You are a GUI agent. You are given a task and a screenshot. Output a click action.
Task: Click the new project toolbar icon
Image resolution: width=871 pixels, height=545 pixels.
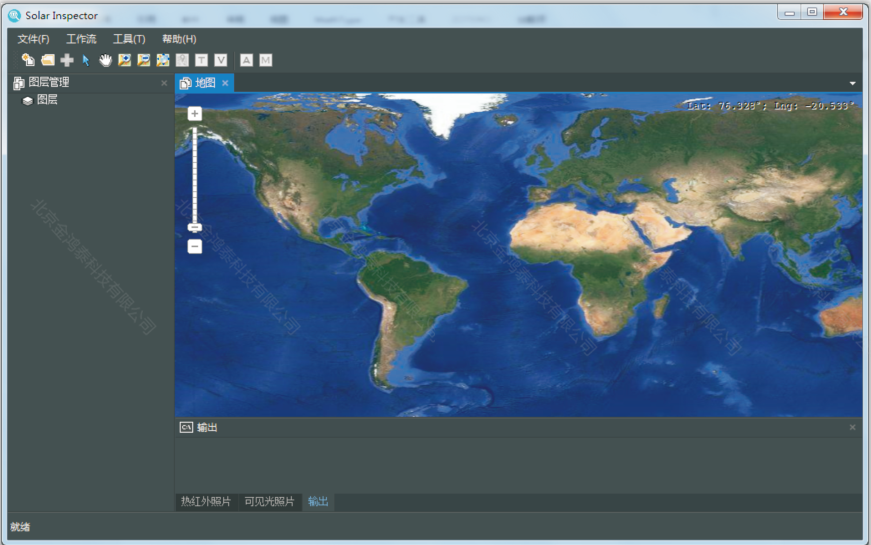(x=28, y=61)
